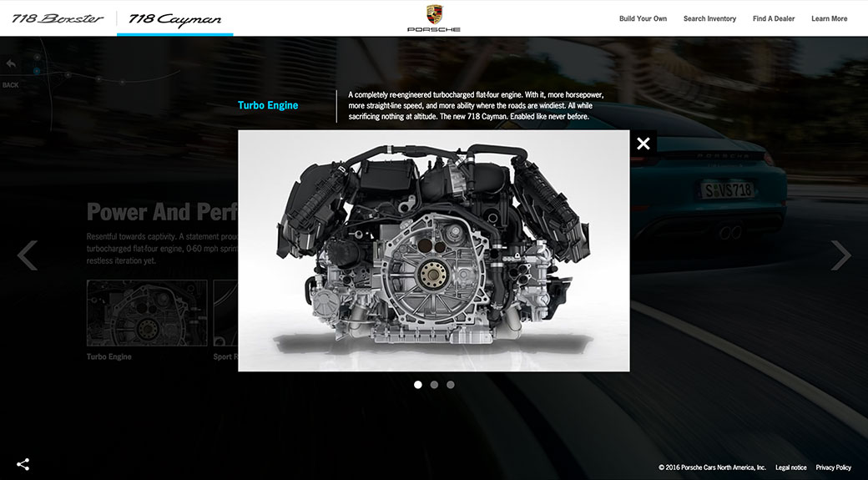Image resolution: width=868 pixels, height=480 pixels.
Task: Open the share icon menu
Action: (23, 464)
